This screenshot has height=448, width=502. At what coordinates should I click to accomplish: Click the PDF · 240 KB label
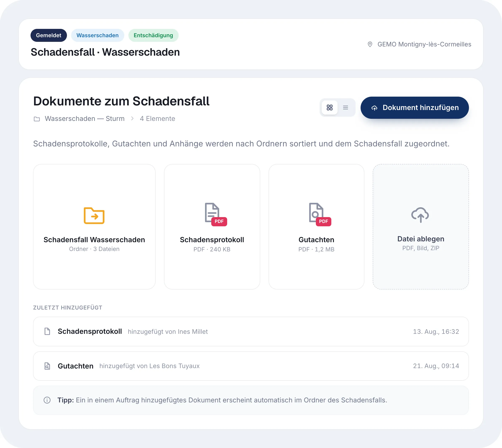[212, 249]
